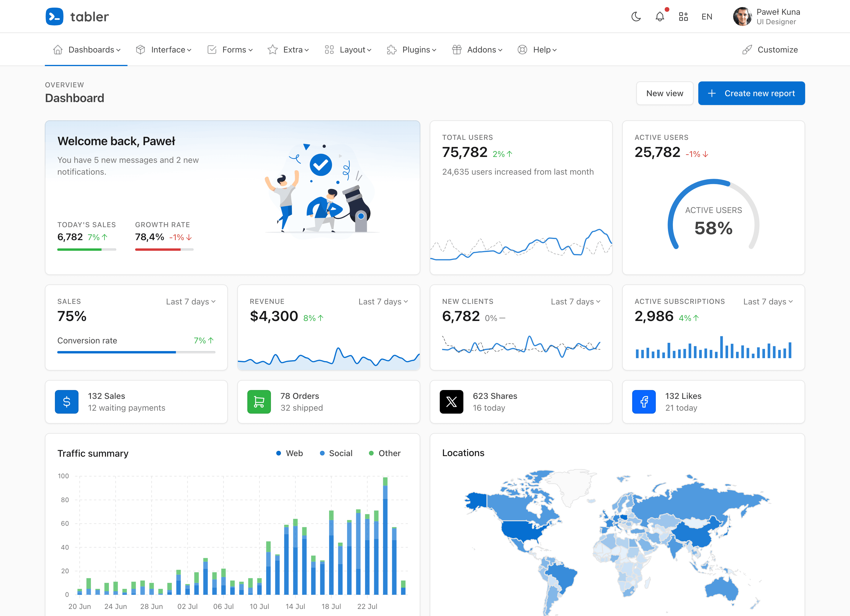Click the Paweł Kuna avatar photo

[x=742, y=17]
